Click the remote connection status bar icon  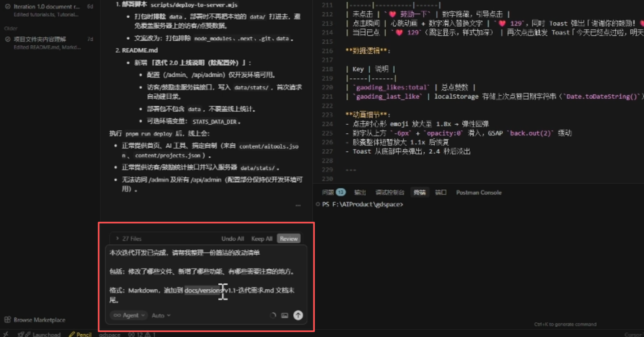pyautogui.click(x=6, y=334)
